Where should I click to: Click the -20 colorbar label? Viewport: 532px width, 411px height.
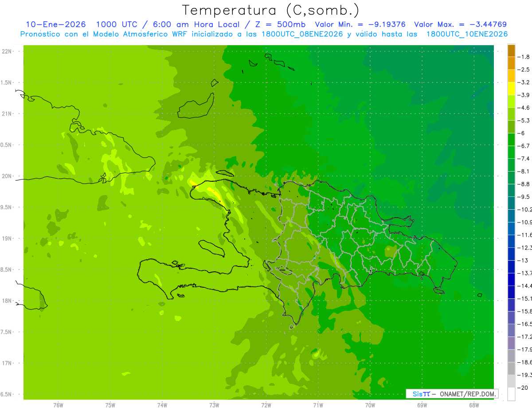tap(523, 388)
